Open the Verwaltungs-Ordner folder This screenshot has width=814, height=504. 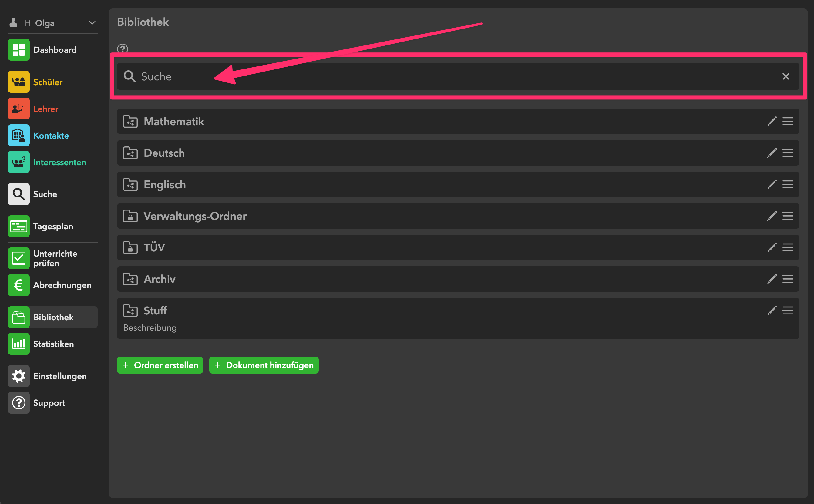[195, 216]
